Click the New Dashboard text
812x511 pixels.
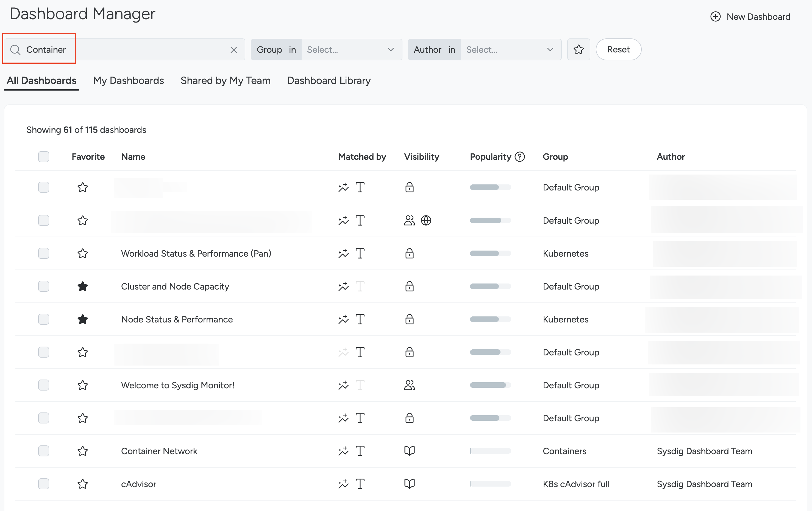pos(758,16)
